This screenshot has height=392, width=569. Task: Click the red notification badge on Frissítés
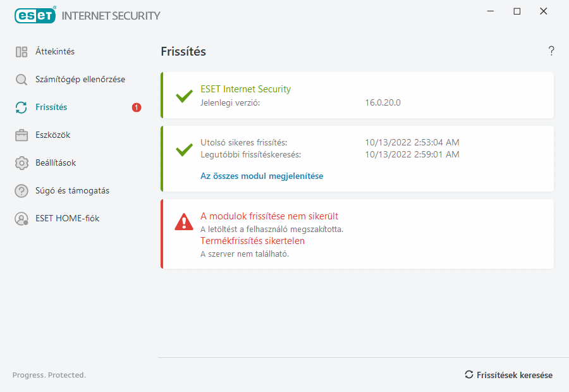tap(137, 107)
